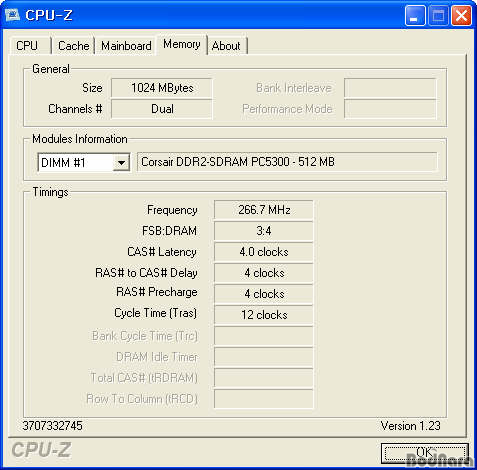477x470 pixels.
Task: Click the Frequency label
Action: point(172,210)
